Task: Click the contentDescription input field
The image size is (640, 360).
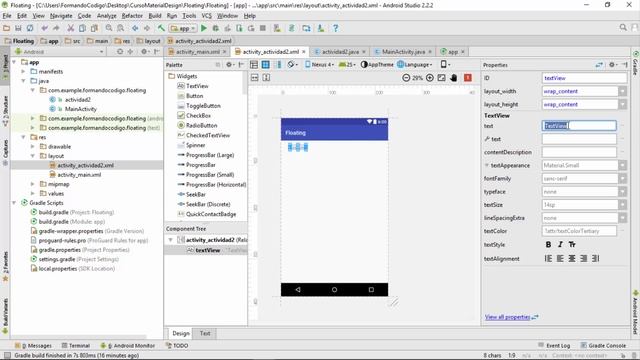Action: (579, 152)
